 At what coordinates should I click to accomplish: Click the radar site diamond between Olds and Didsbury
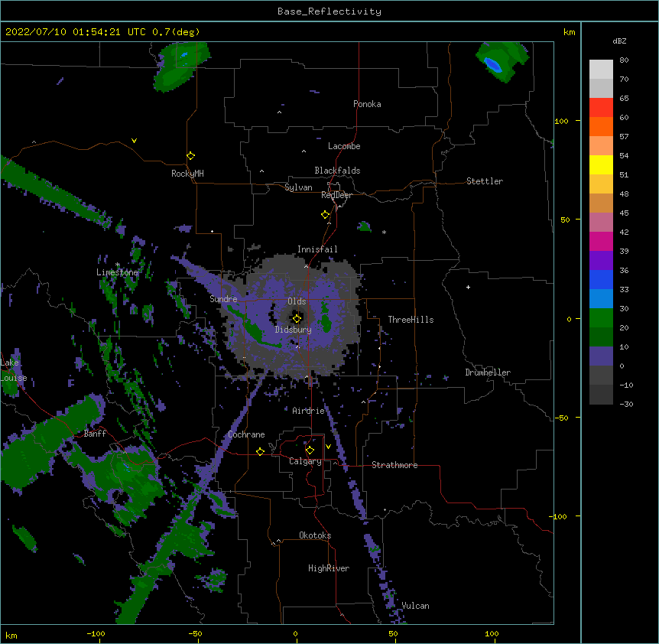click(x=297, y=319)
